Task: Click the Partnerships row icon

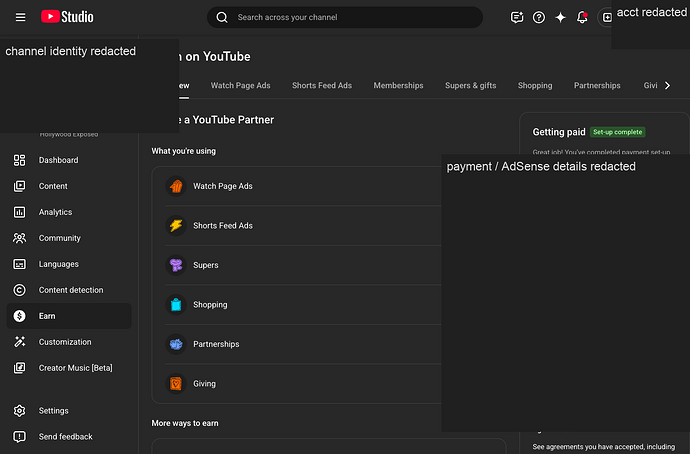Action: [x=176, y=344]
